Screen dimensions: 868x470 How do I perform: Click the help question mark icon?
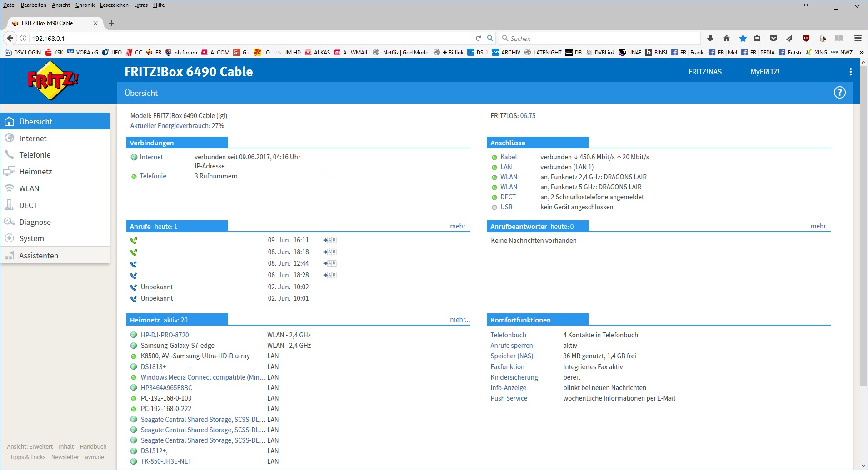point(839,93)
